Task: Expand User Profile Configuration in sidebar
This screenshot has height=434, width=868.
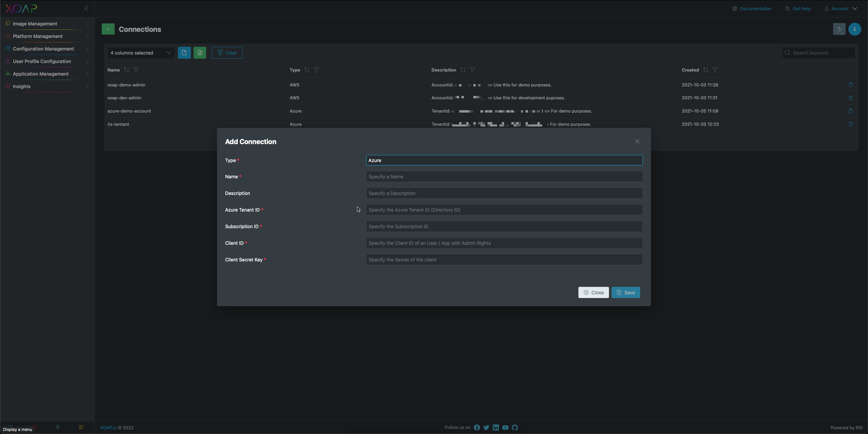Action: coord(47,61)
